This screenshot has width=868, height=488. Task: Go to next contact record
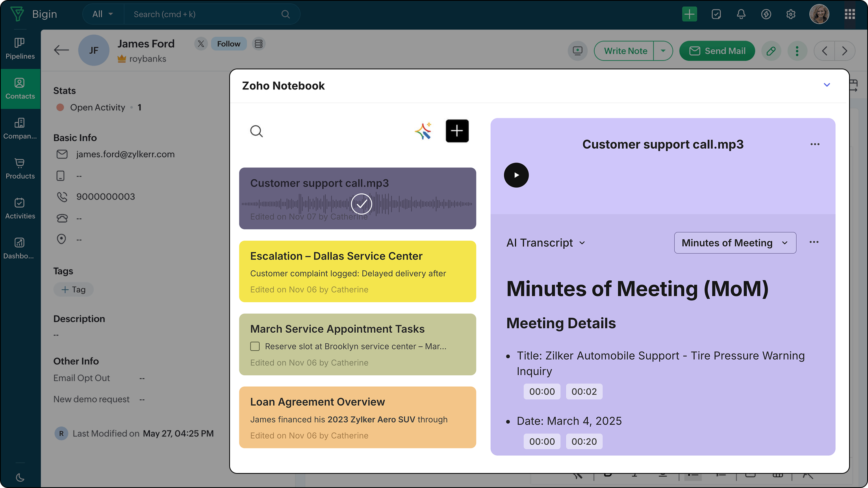[845, 51]
